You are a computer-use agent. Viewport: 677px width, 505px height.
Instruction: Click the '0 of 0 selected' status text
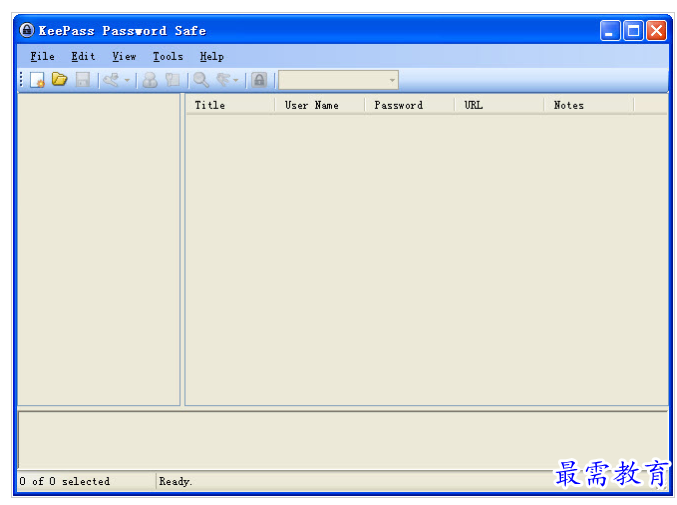click(65, 481)
